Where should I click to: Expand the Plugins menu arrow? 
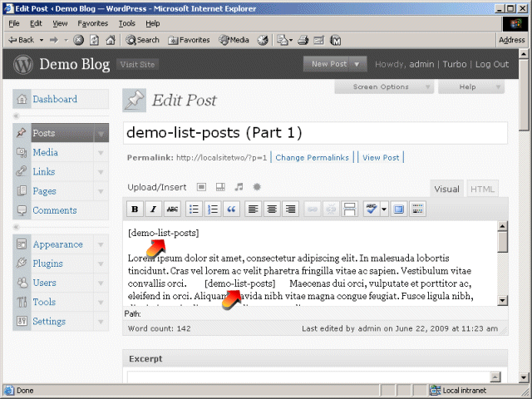pos(101,264)
